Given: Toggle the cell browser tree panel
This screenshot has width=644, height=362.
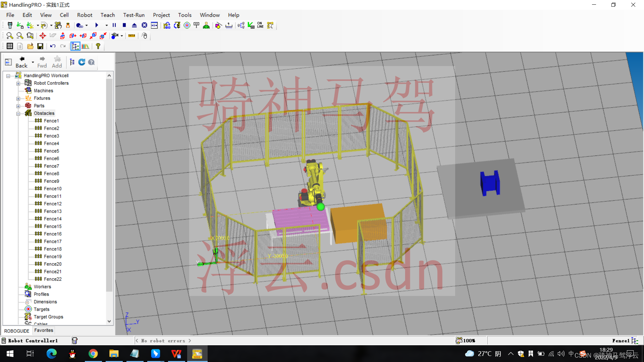Looking at the screenshot, I should [x=75, y=46].
